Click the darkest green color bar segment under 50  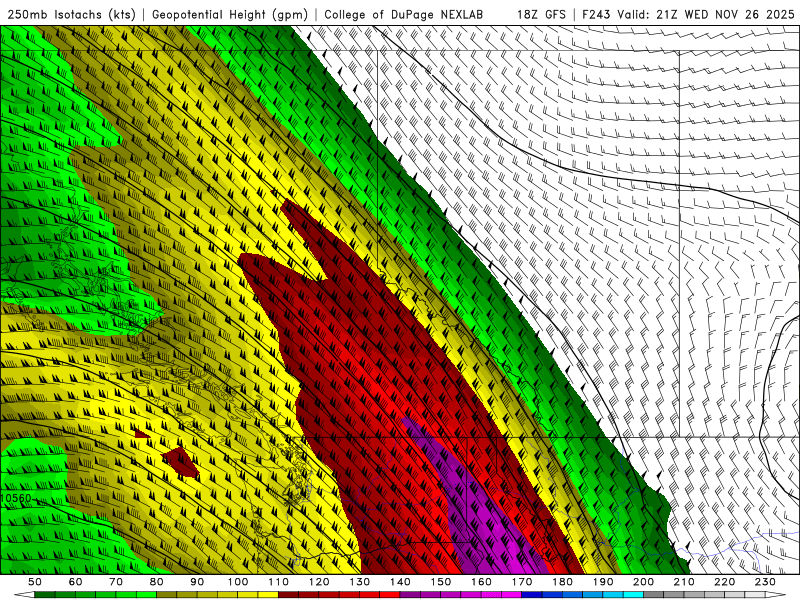click(x=45, y=595)
